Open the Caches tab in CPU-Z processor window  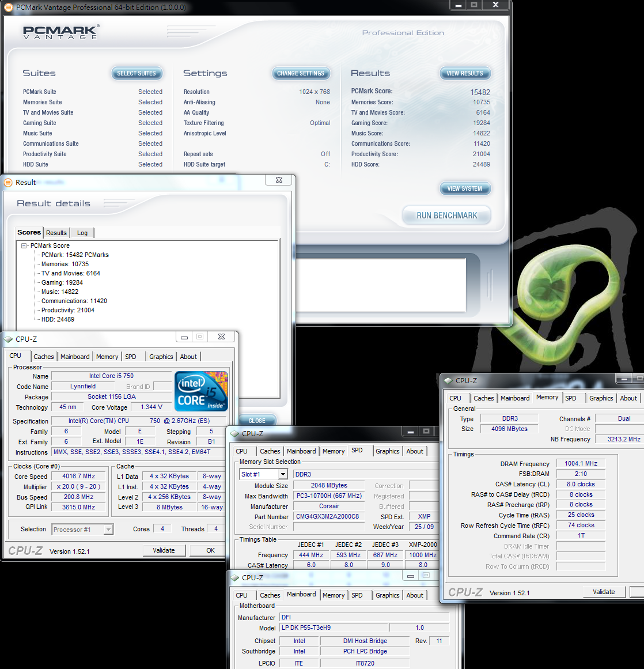point(43,357)
